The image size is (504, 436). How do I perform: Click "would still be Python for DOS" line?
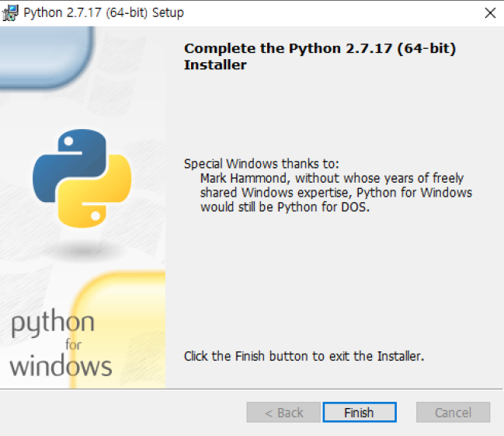tap(283, 207)
